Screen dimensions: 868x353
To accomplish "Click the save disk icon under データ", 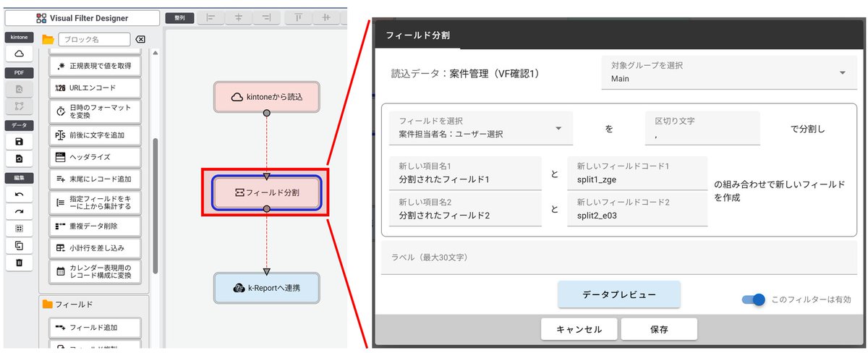I will tap(19, 142).
